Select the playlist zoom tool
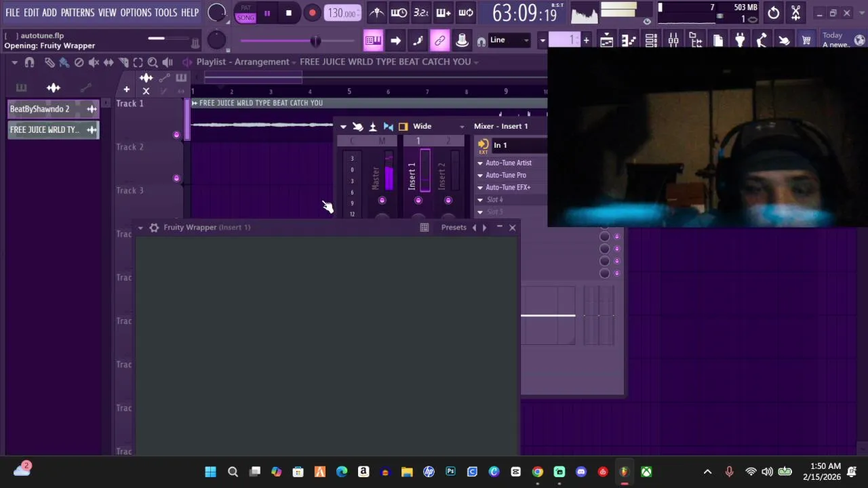This screenshot has height=488, width=868. (x=153, y=62)
